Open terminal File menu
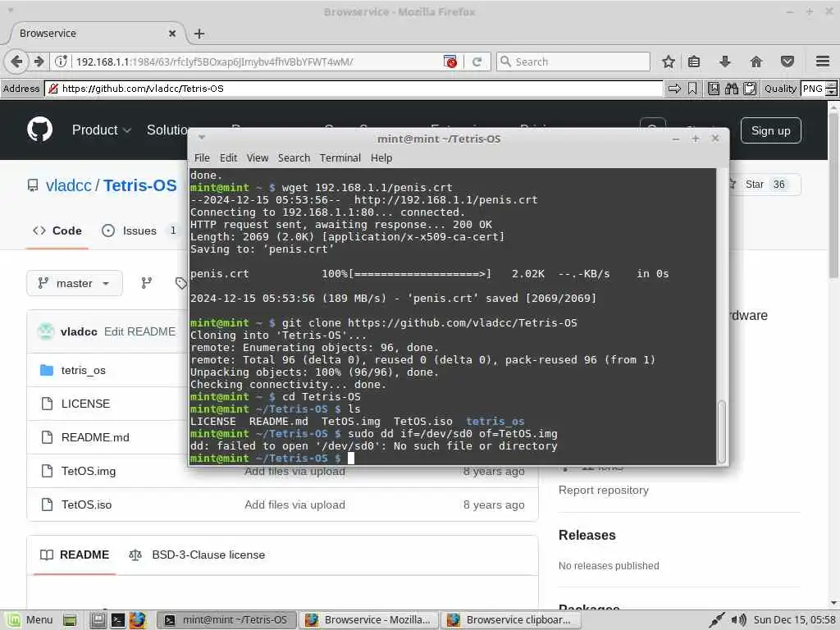This screenshot has height=630, width=840. pos(202,158)
